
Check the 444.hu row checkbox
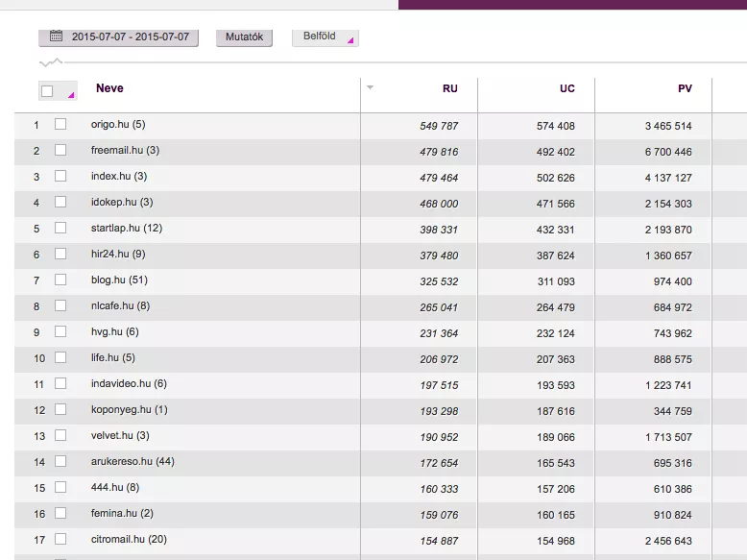(x=60, y=487)
